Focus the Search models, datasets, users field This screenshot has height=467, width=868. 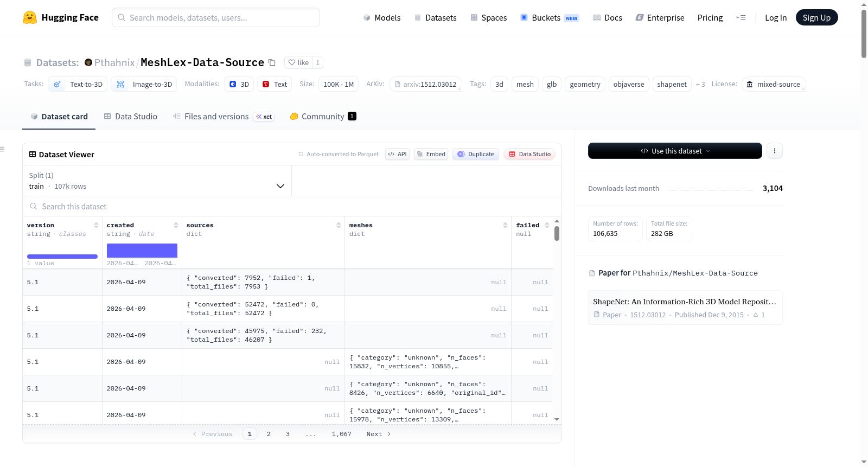216,17
